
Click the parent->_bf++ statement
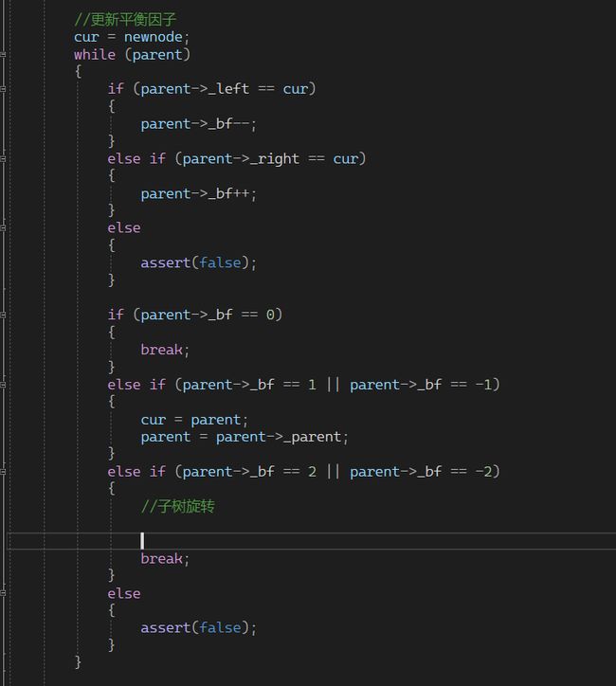point(198,193)
